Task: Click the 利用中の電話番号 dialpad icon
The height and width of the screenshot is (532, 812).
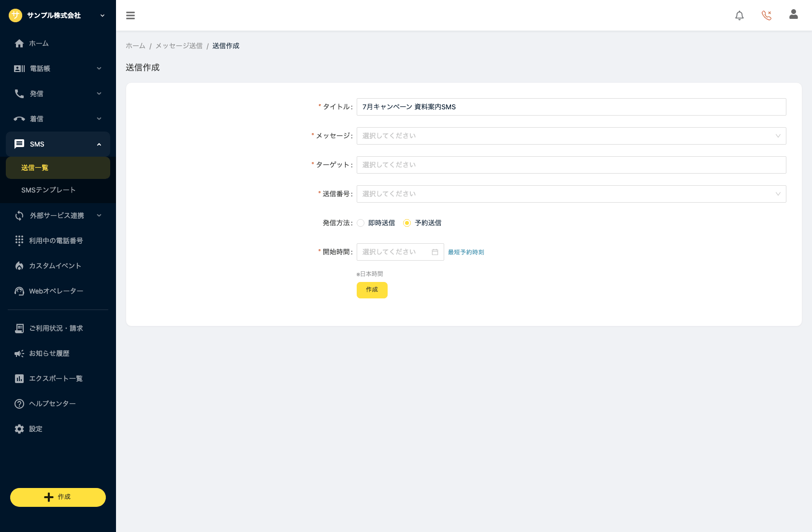Action: click(x=19, y=241)
